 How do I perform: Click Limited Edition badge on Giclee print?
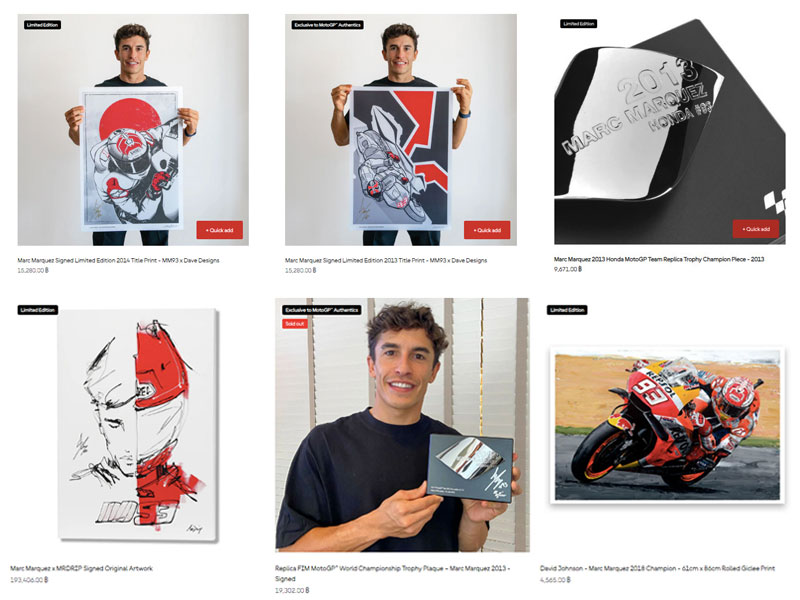pyautogui.click(x=567, y=310)
